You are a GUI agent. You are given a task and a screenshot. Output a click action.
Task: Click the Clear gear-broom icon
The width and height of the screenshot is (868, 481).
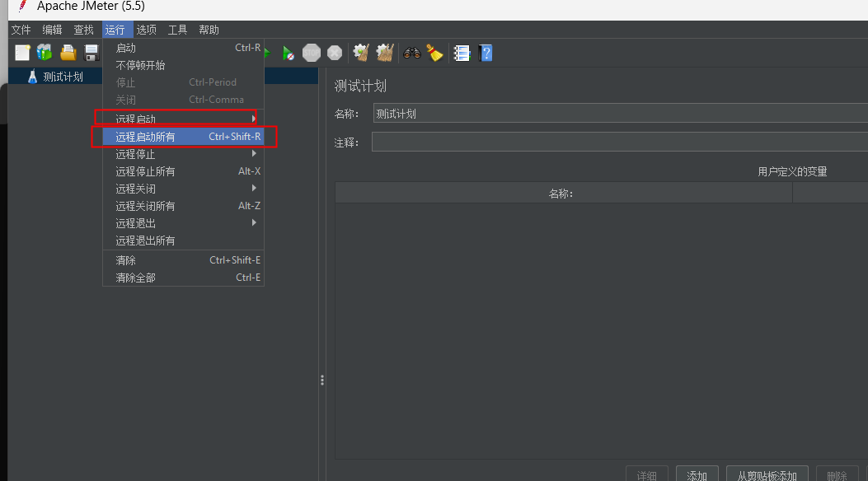pyautogui.click(x=362, y=53)
